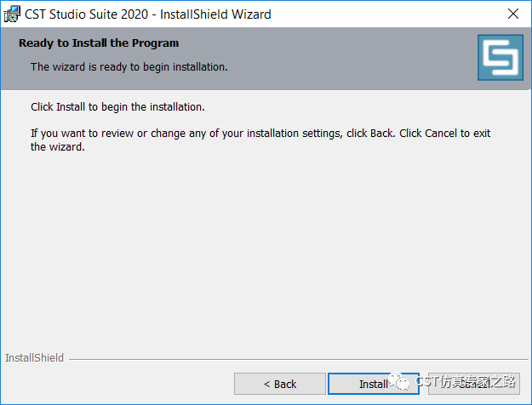Close the InstallShield Wizard window
The image size is (532, 405).
point(513,14)
